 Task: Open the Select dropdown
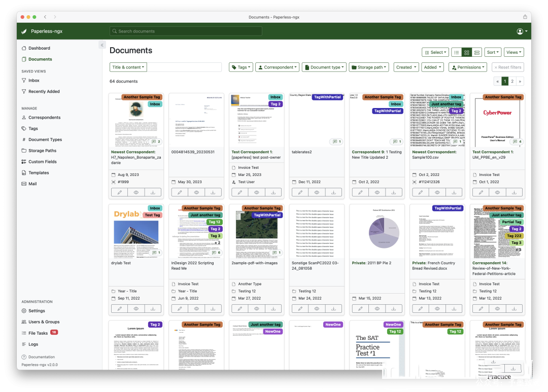tap(435, 52)
